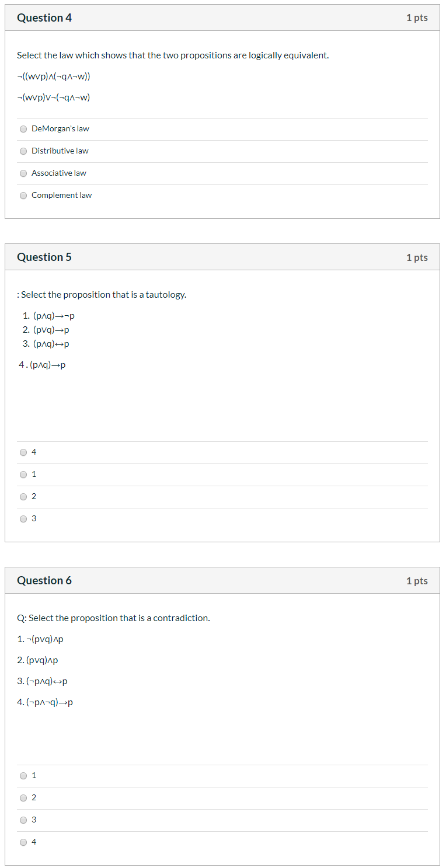
Task: Click the Question 6 header
Action: click(44, 580)
